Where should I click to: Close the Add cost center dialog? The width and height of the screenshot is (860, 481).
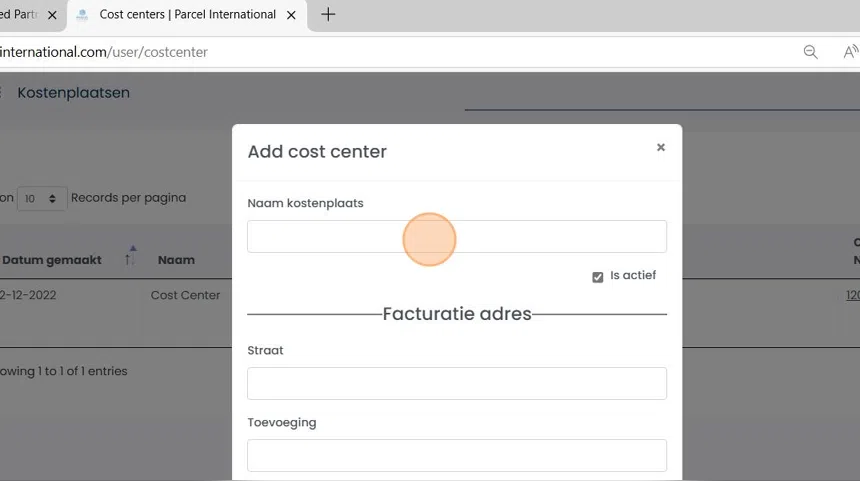[x=660, y=147]
